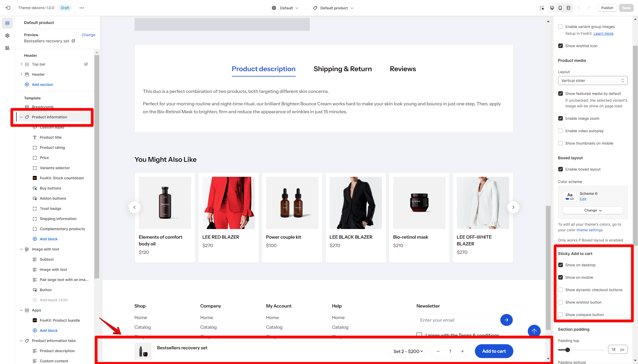This screenshot has width=638, height=364.
Task: Open the FoxKit Learn more link
Action: point(603,33)
